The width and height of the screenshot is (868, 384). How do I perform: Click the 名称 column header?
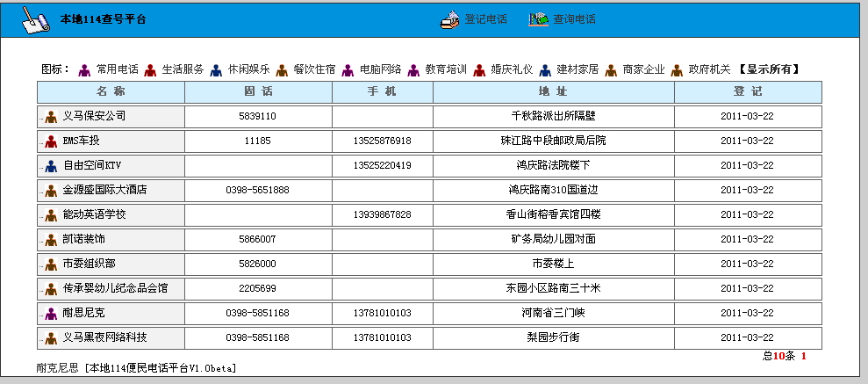tap(111, 92)
